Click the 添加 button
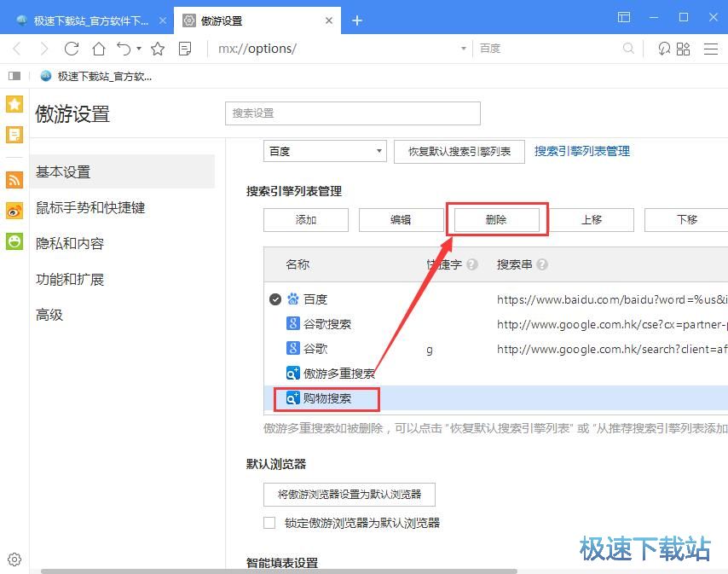This screenshot has height=574, width=728. pyautogui.click(x=306, y=220)
